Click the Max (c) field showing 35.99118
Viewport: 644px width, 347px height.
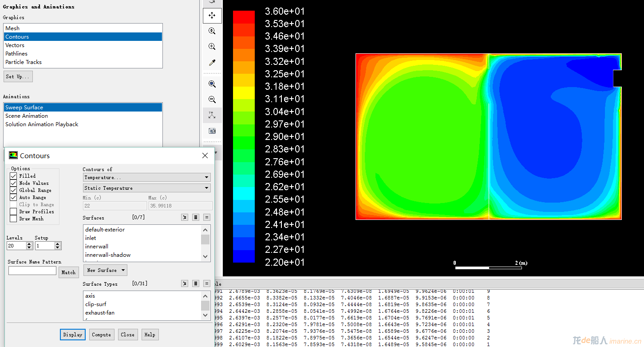click(180, 206)
